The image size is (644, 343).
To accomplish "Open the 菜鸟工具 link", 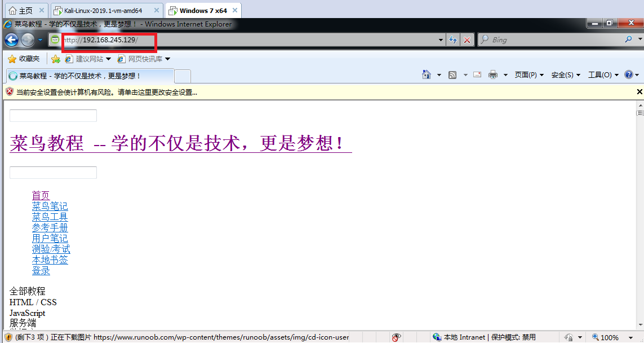I will point(50,217).
